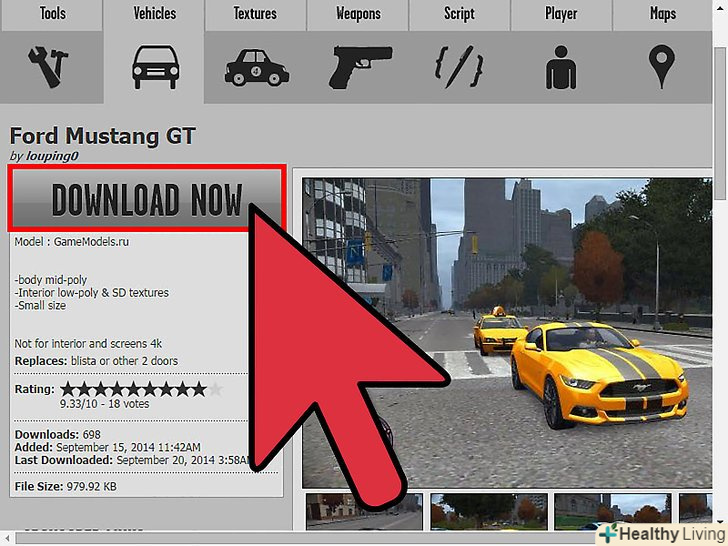Open the Tools wrench and hammer icon

pyautogui.click(x=48, y=67)
